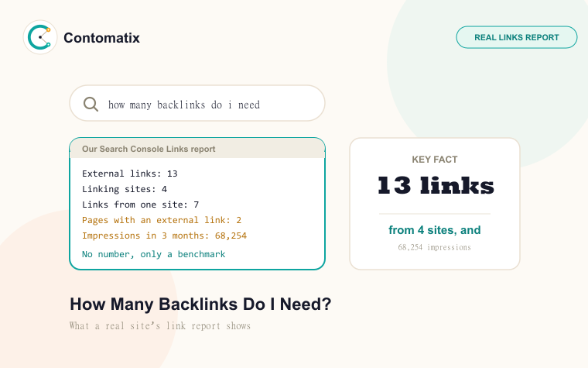
Task: Click the 'Linking sites: 4' line
Action: [x=125, y=189]
